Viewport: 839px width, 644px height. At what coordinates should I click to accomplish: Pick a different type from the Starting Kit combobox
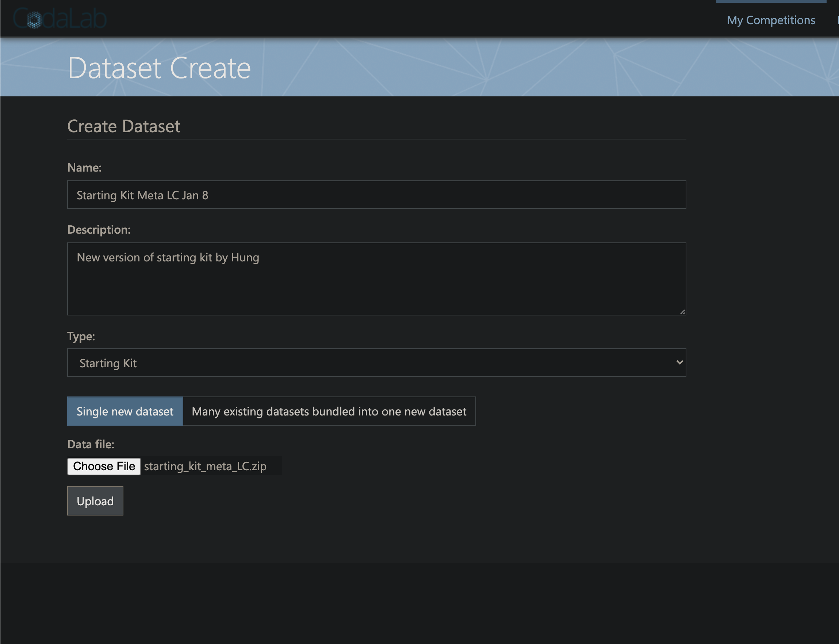click(376, 362)
